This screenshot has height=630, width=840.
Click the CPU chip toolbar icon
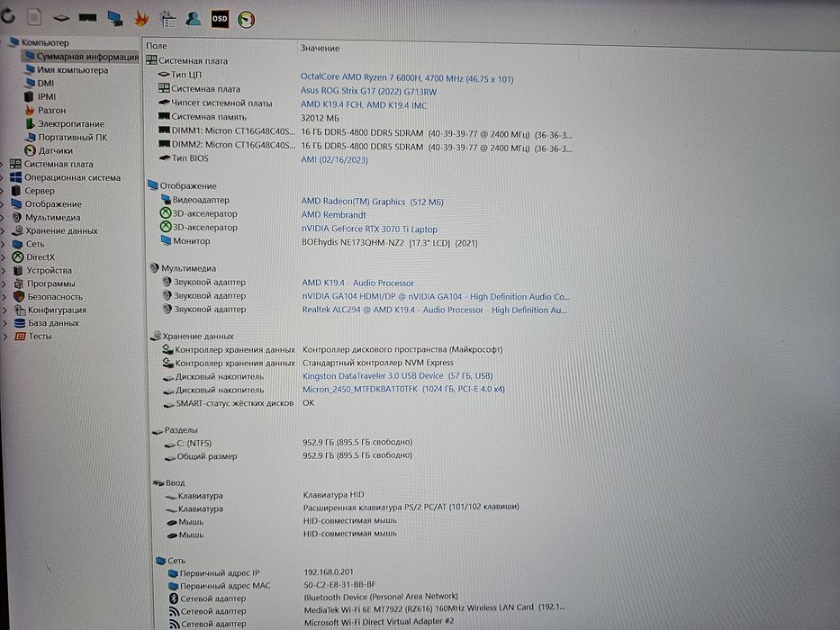pyautogui.click(x=61, y=18)
